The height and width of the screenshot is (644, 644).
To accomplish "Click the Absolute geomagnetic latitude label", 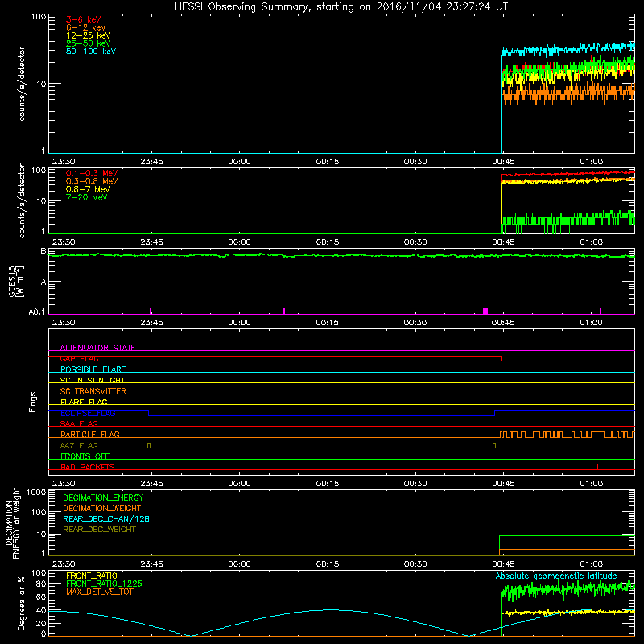I will pyautogui.click(x=556, y=576).
